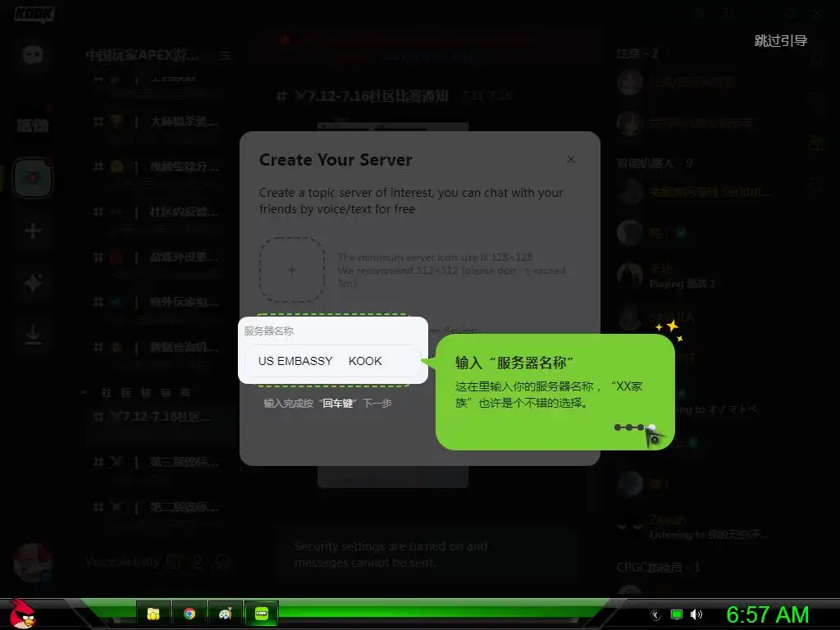The height and width of the screenshot is (630, 840).
Task: Show hidden tray icons arrow
Action: coord(655,615)
